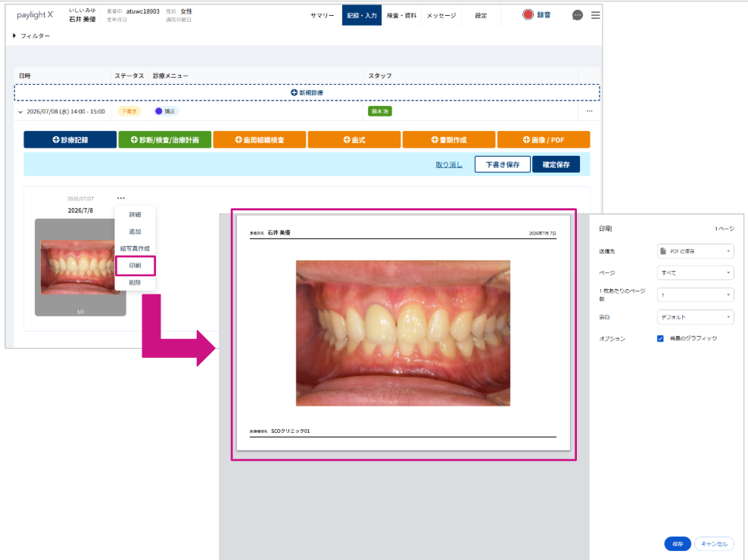The image size is (748, 560).
Task: Expand the フィルター section
Action: [31, 36]
